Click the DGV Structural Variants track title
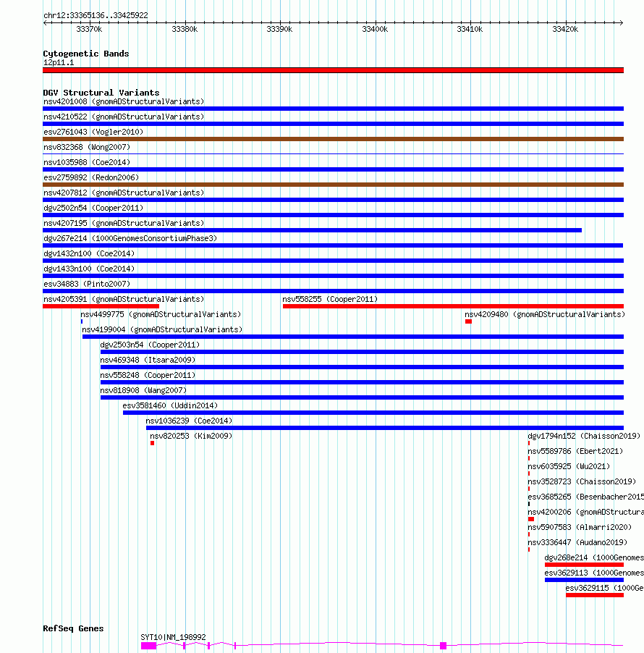This screenshot has width=644, height=653. 101,93
